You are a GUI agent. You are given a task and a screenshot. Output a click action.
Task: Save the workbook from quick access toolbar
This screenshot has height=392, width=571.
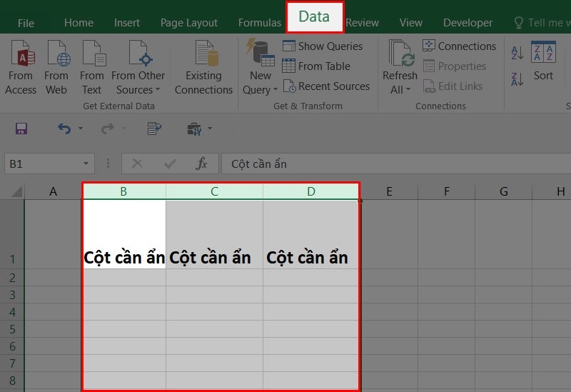pyautogui.click(x=21, y=129)
